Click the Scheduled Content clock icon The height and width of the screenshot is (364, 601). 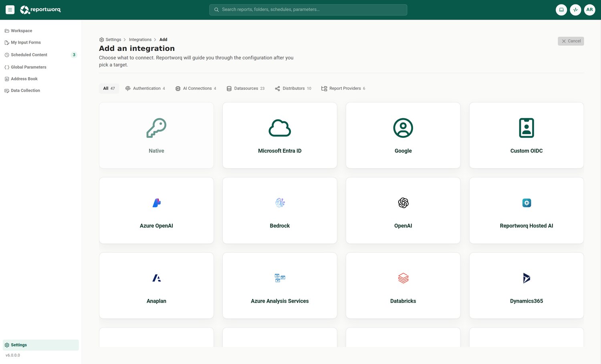pos(7,55)
